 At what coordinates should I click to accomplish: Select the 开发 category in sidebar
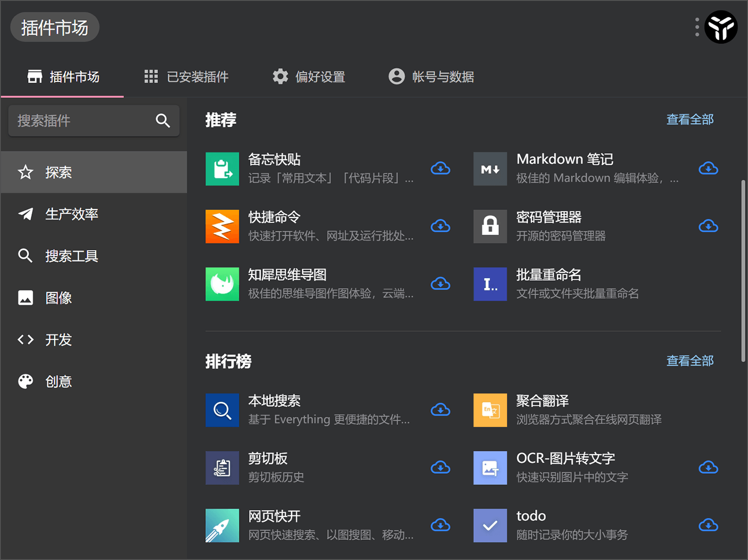[x=59, y=340]
